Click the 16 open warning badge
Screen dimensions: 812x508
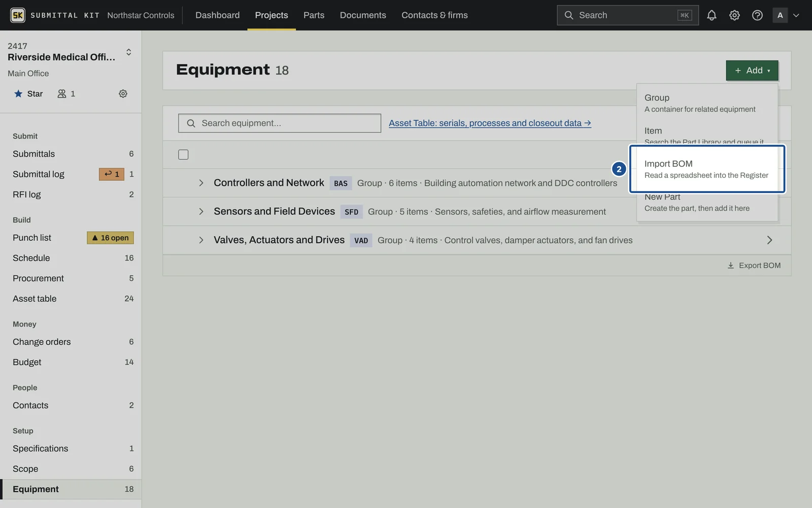click(111, 238)
